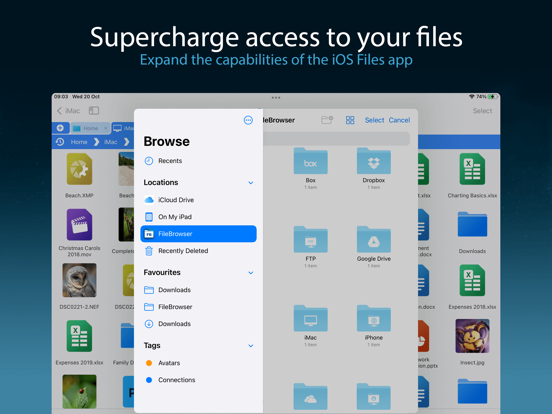Open the ellipsis more options in Browse panel
This screenshot has width=552, height=414.
248,120
